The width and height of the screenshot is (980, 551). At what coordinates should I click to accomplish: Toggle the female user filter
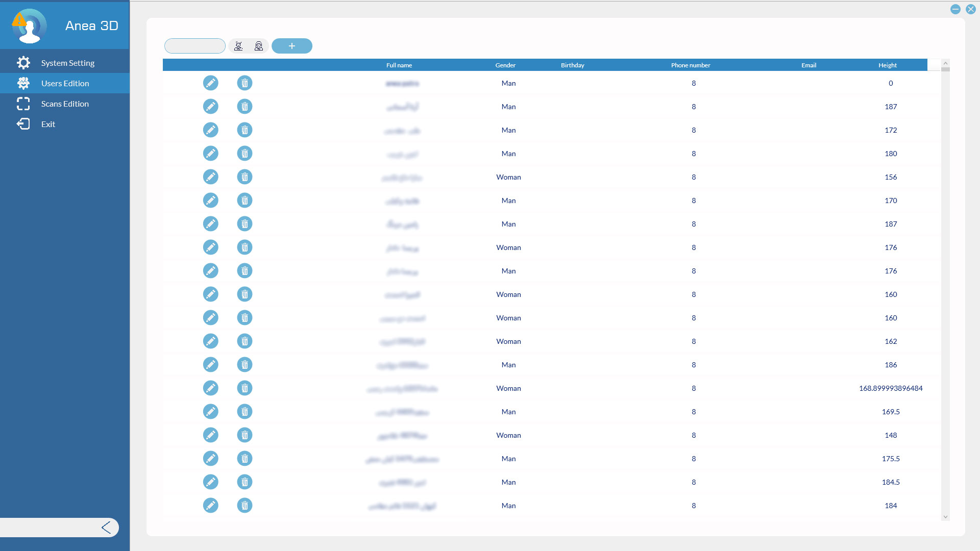tap(259, 46)
